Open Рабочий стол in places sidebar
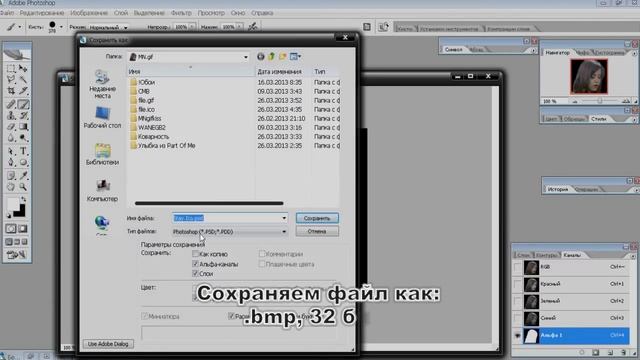Viewport: 640px width, 360px height. click(102, 118)
